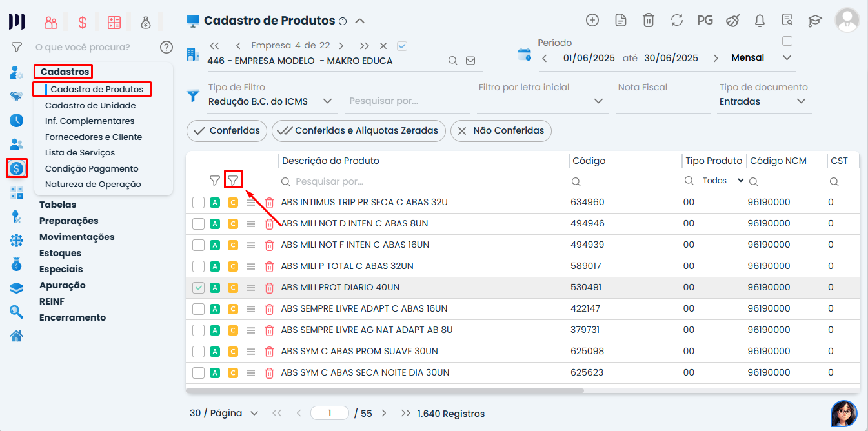Click the Não Conferidas filter button

click(501, 130)
